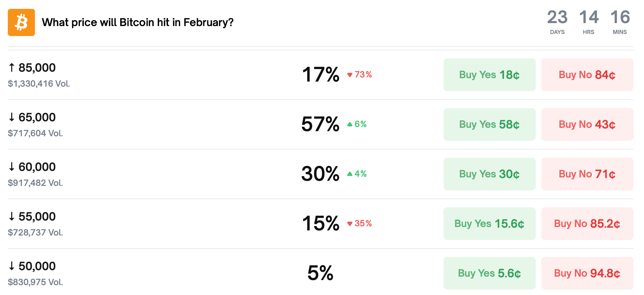Open the ↓ 55,000 outcome row
Screen dimensions: 644x295
pyautogui.click(x=37, y=217)
